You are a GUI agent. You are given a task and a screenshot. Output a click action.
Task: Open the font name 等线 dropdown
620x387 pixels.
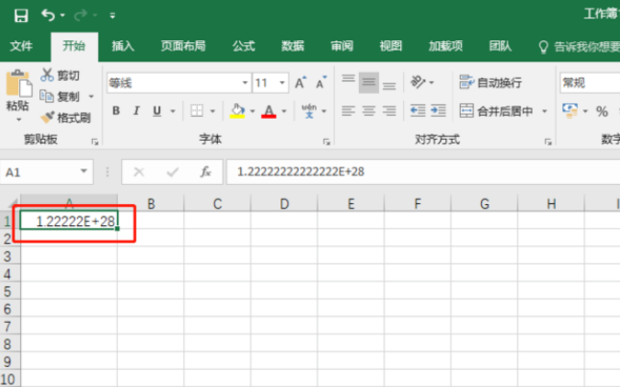(x=245, y=83)
